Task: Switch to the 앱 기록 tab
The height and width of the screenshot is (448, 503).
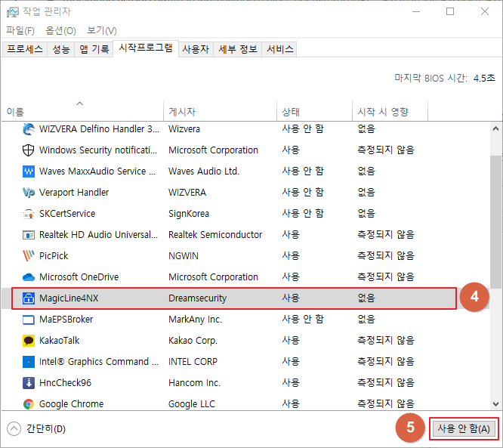Action: tap(94, 49)
